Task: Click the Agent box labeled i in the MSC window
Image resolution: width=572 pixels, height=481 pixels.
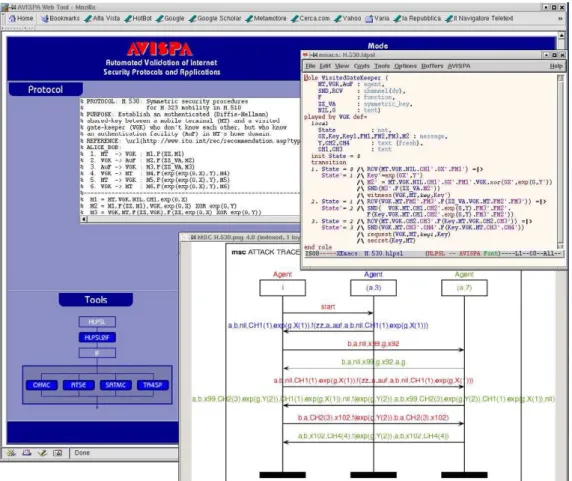Action: click(x=282, y=288)
